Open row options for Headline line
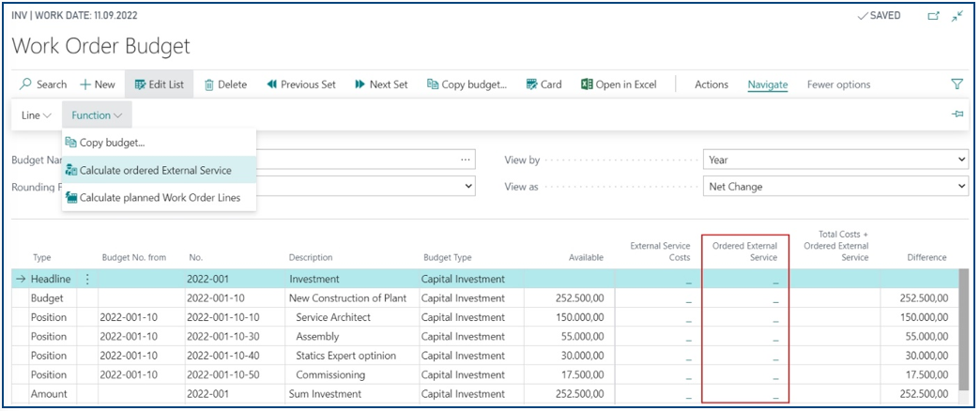 [x=87, y=280]
